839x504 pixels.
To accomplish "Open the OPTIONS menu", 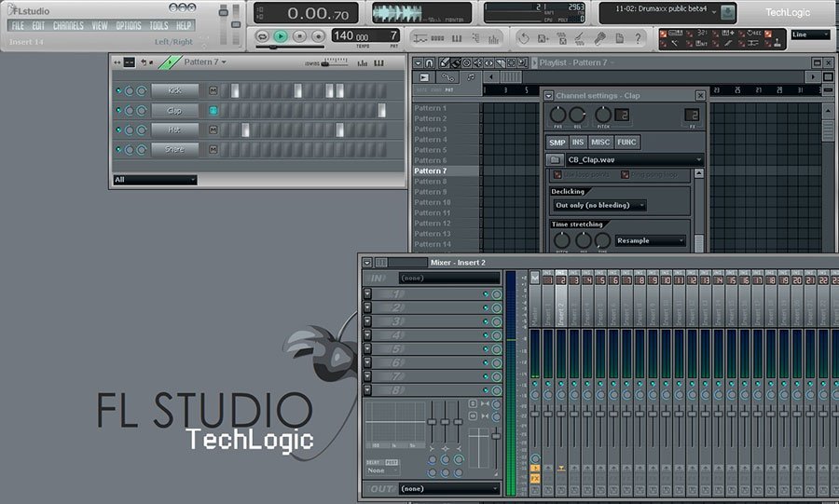I will click(x=129, y=26).
